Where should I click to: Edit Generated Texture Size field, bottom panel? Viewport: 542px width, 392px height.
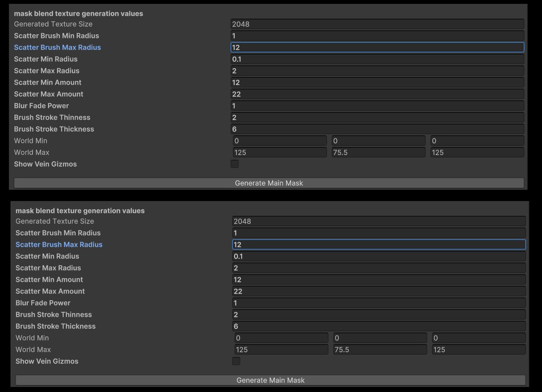pos(379,221)
